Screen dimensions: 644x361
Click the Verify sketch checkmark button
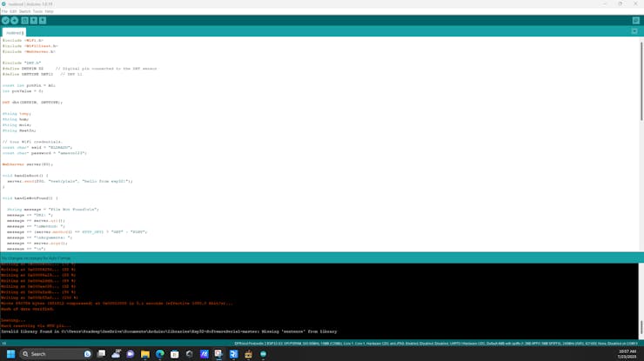pos(5,21)
